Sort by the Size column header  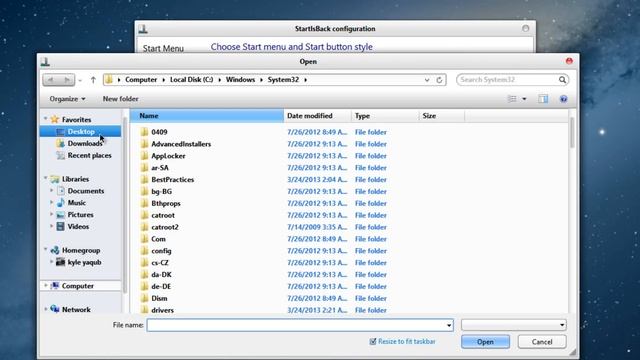(442, 116)
